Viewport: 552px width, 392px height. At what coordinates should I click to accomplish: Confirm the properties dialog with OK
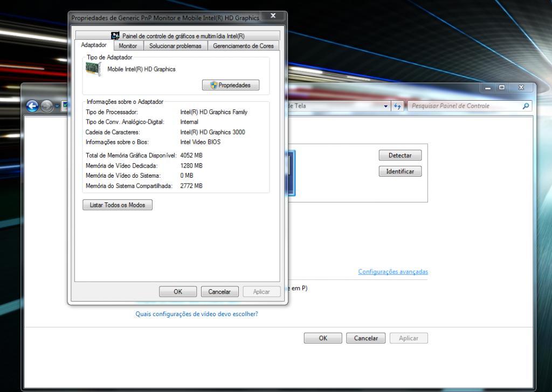pos(178,291)
